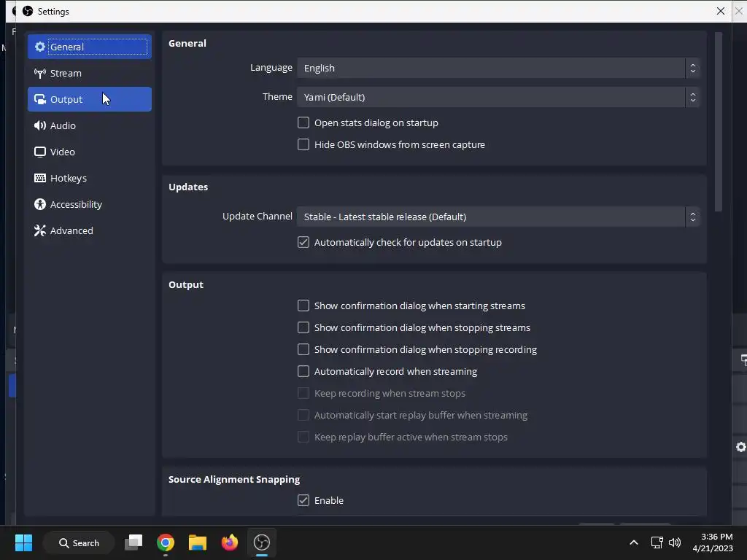
Task: Click the Updates section heading
Action: (188, 187)
